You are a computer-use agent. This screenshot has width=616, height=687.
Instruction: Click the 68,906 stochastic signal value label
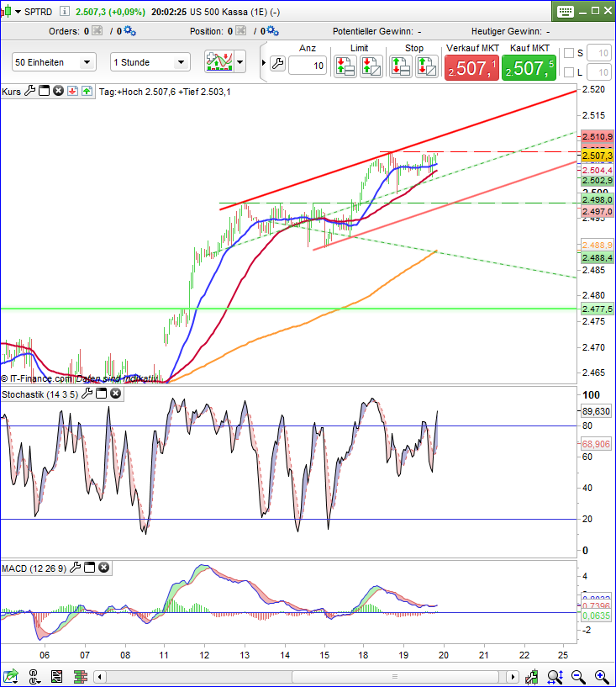596,444
